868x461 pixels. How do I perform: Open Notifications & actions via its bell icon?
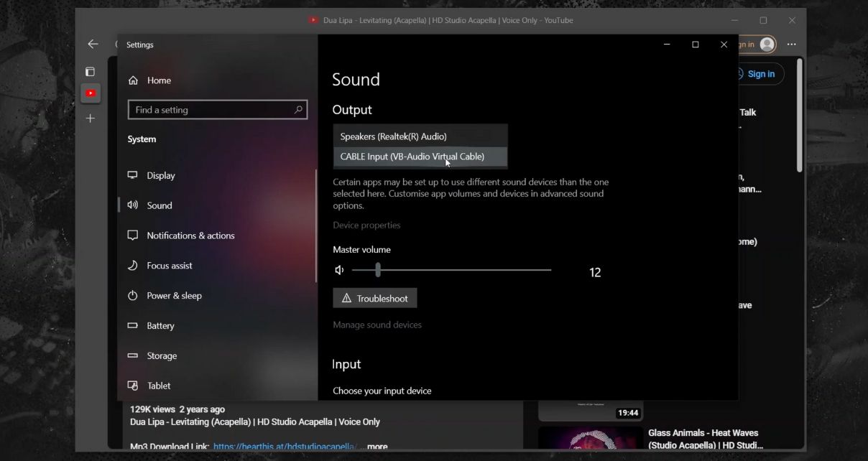pos(132,235)
